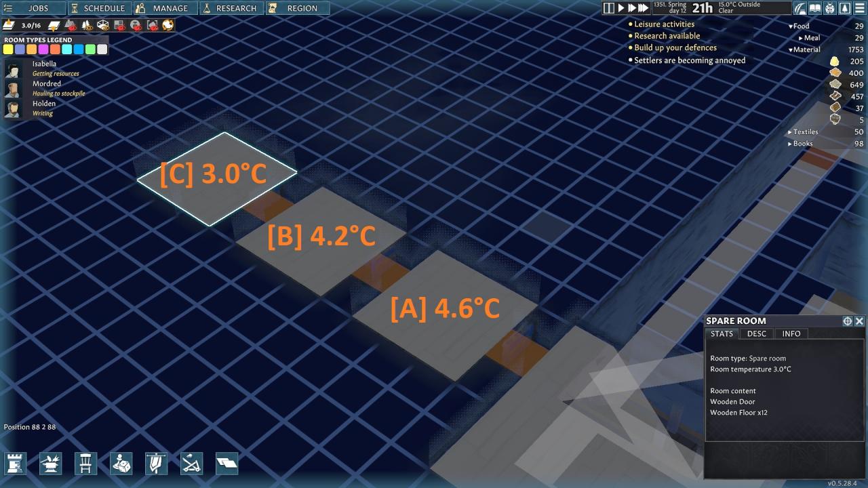868x488 pixels.
Task: Open the ladybug bug report icon
Action: click(830, 8)
